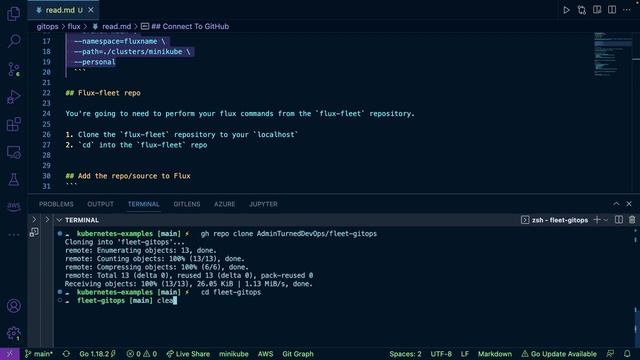Viewport: 640px width, 360px height.
Task: Click the editor minimap
Action: tap(612, 54)
